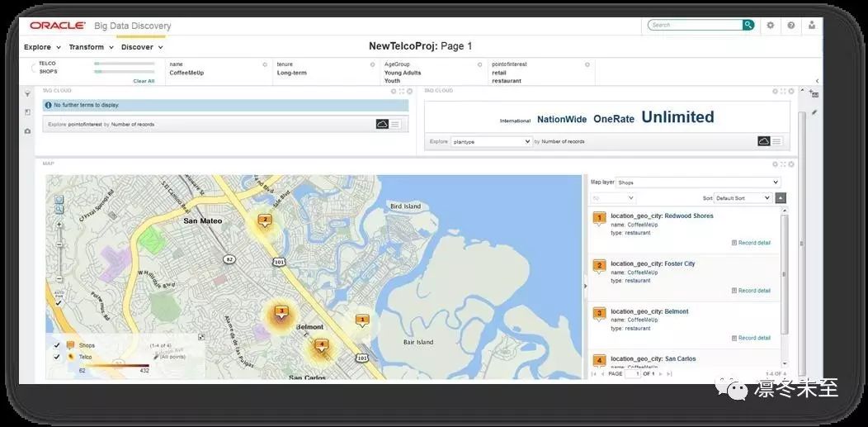
Task: Click map marker number 3
Action: point(281,312)
